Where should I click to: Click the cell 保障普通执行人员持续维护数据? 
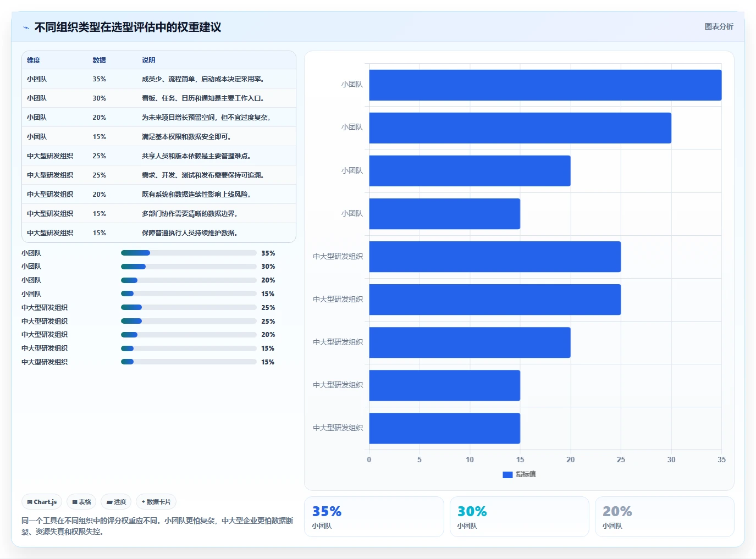[x=191, y=233]
